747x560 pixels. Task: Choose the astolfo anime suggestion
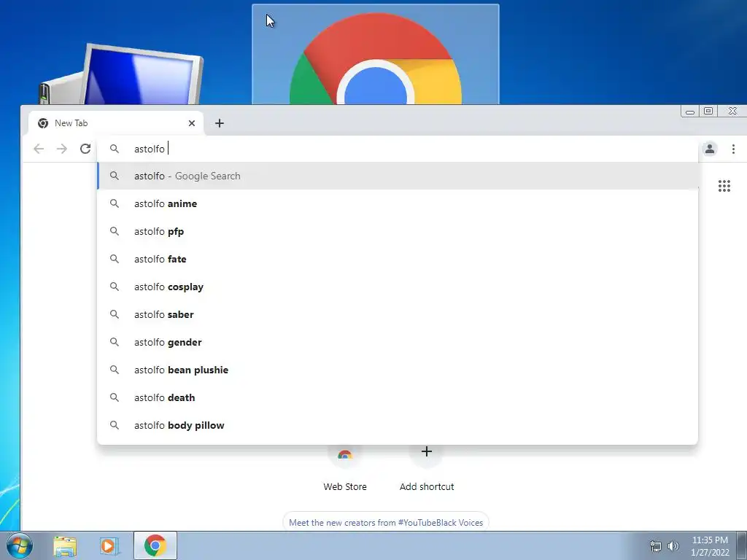(398, 204)
